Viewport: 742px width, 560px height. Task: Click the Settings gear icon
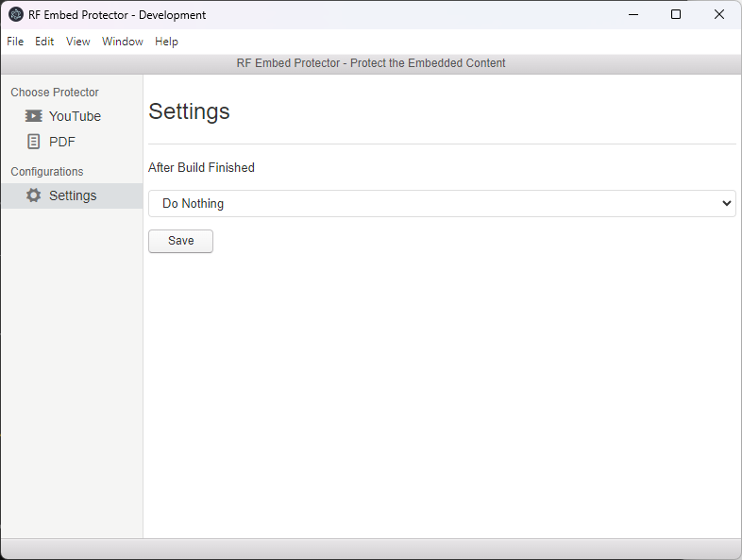pos(34,195)
